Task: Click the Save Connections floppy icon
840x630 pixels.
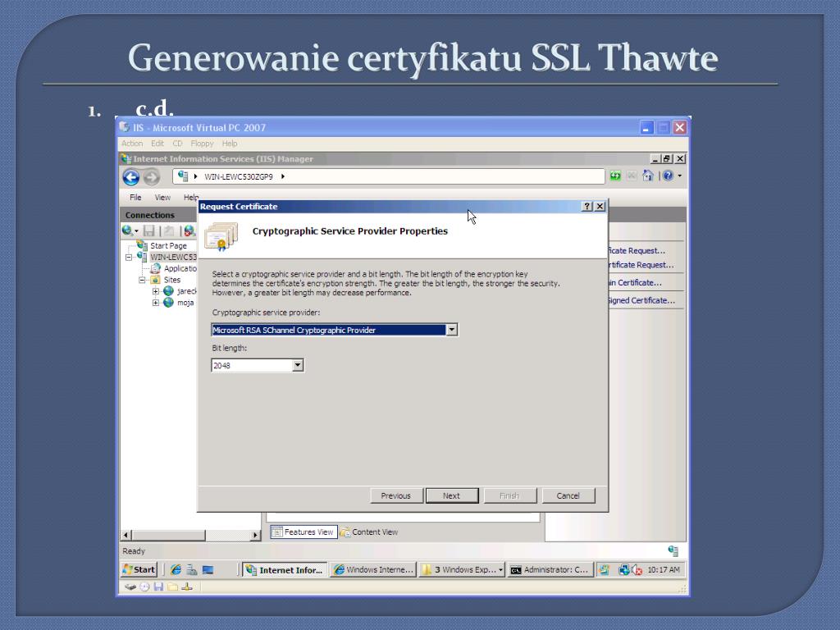Action: click(x=149, y=231)
